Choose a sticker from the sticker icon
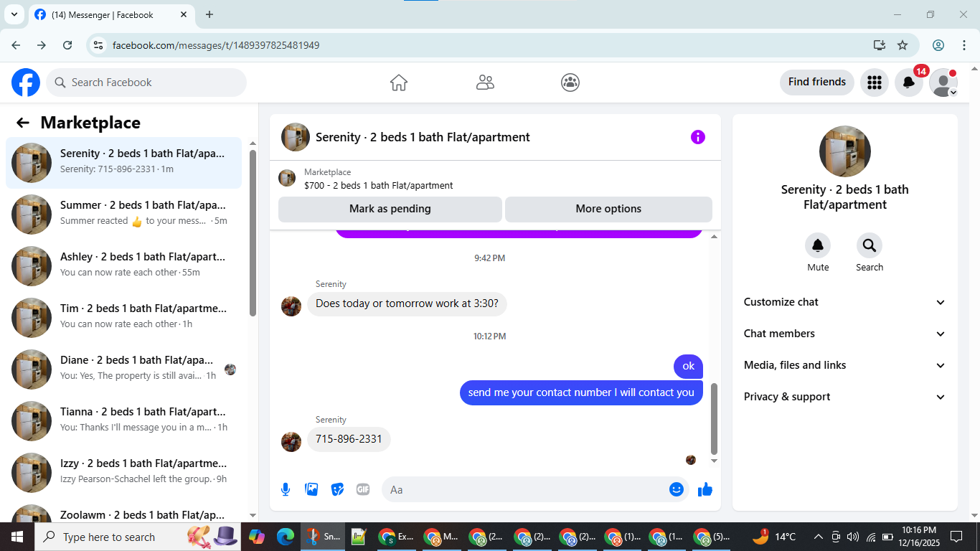 (337, 489)
